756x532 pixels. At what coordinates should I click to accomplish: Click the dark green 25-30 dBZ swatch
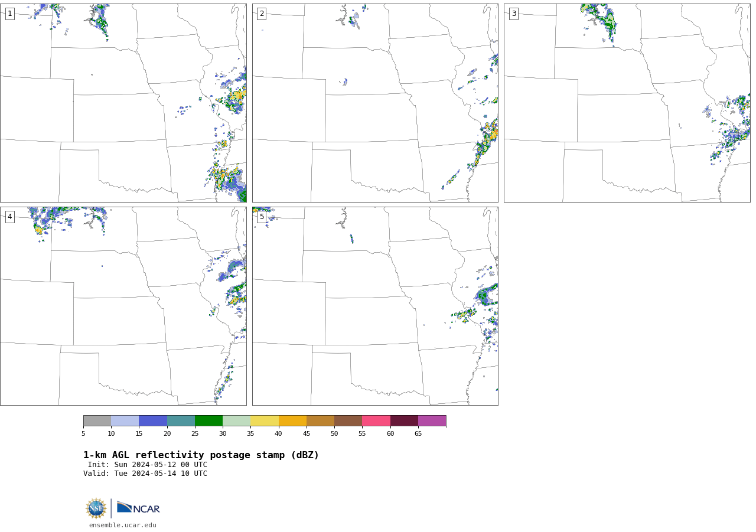click(x=208, y=421)
